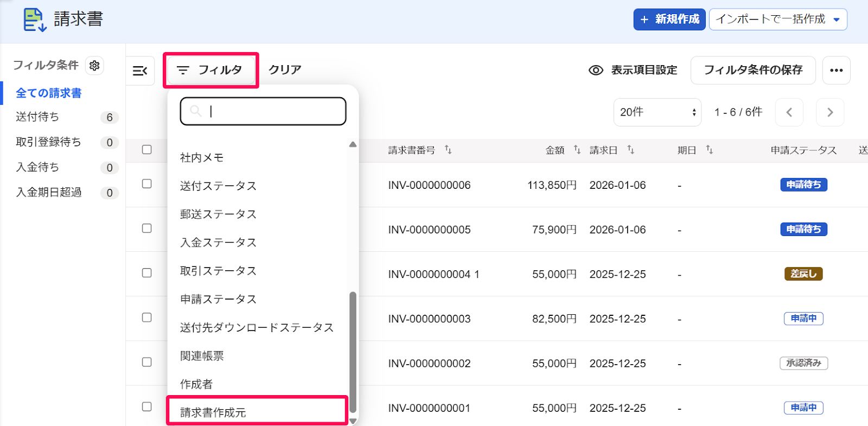868x426 pixels.
Task: Collapse the sidebar panel icon
Action: point(140,71)
